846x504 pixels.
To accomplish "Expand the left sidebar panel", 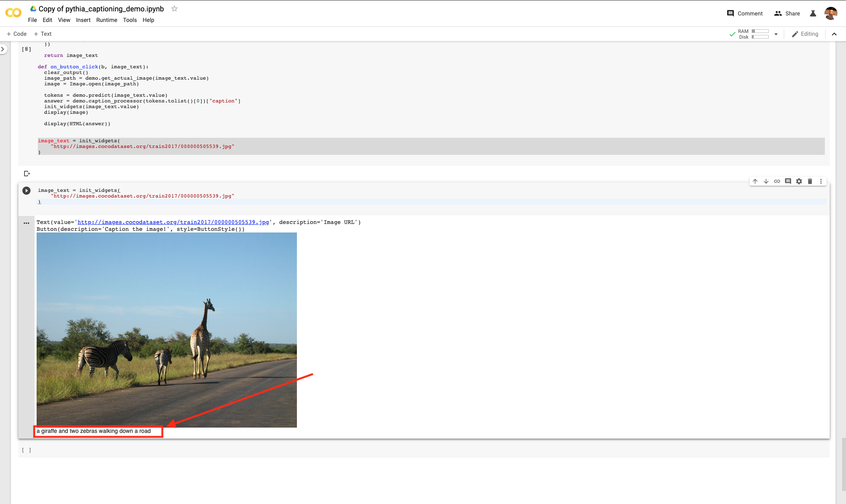I will [x=3, y=49].
